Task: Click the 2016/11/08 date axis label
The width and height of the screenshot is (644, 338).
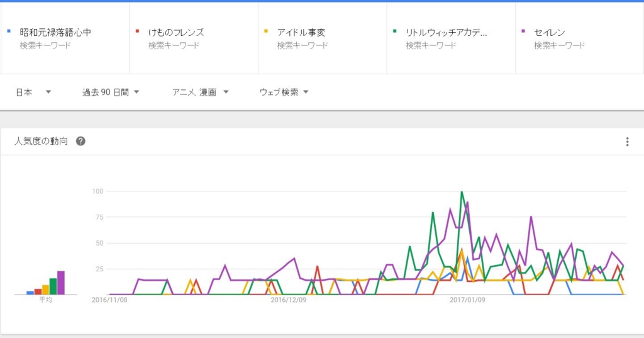Action: pos(109,300)
